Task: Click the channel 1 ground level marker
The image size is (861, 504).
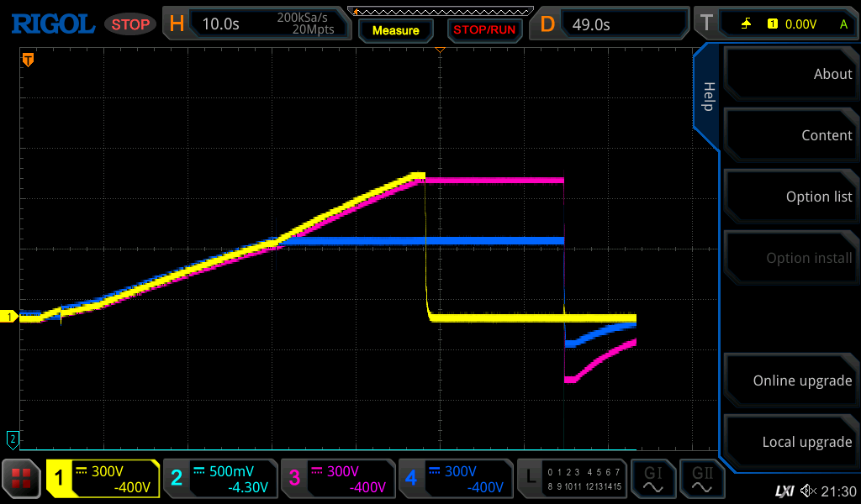Action: coord(10,317)
